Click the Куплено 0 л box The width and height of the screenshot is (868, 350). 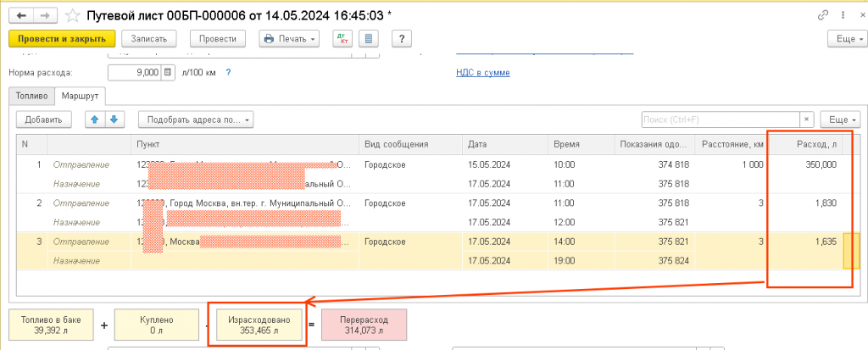tap(156, 325)
